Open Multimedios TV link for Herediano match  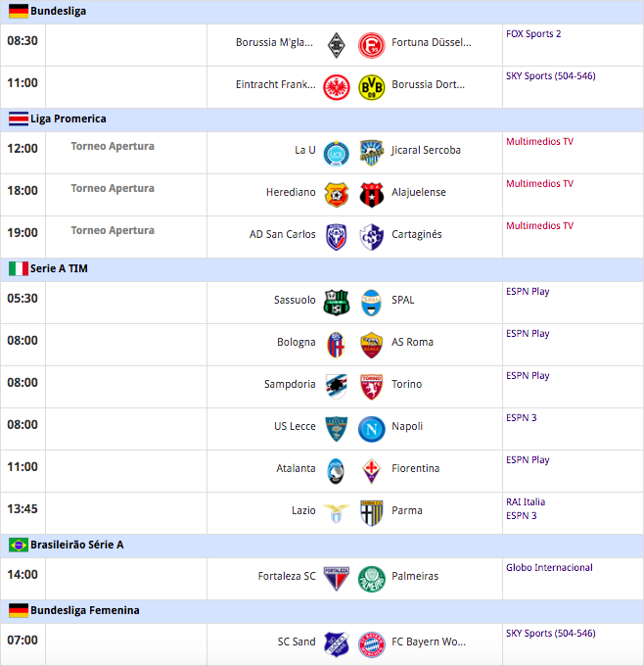click(x=539, y=183)
